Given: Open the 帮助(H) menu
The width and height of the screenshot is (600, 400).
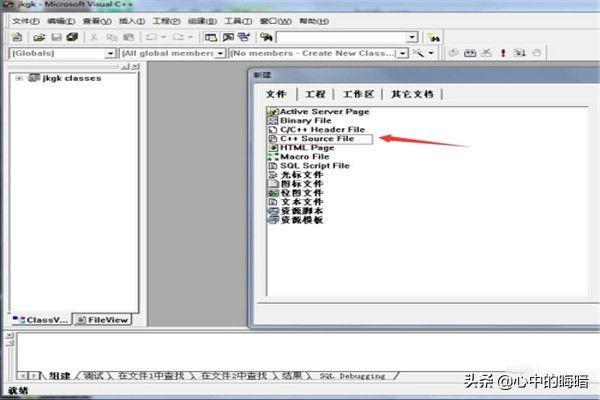Looking at the screenshot, I should (313, 21).
